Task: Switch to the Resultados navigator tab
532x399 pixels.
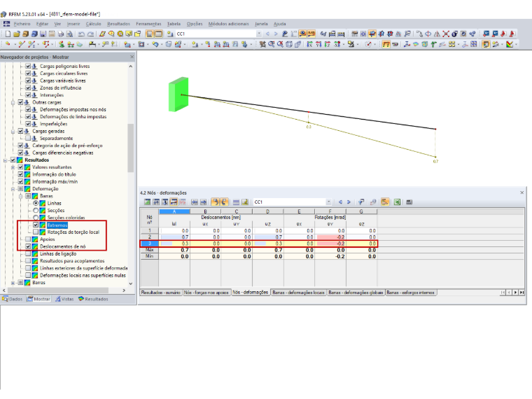Action: click(x=93, y=299)
